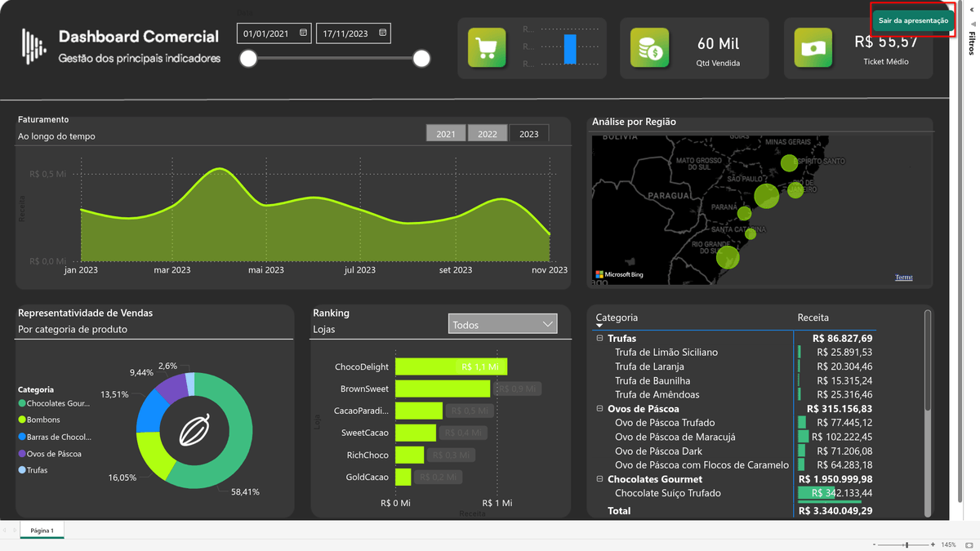Open the map Terms link
Image resolution: width=980 pixels, height=551 pixels.
(x=903, y=278)
